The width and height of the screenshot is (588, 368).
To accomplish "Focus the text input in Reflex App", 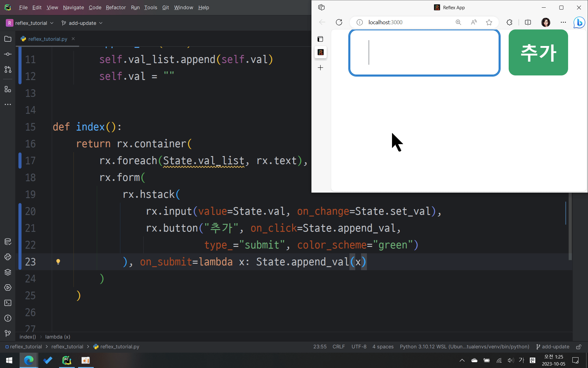I will pos(424,52).
